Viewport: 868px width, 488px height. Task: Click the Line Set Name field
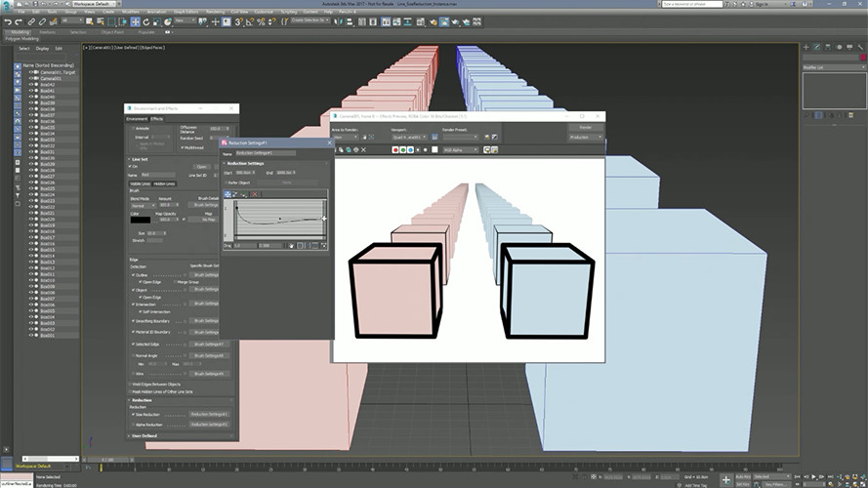click(157, 175)
